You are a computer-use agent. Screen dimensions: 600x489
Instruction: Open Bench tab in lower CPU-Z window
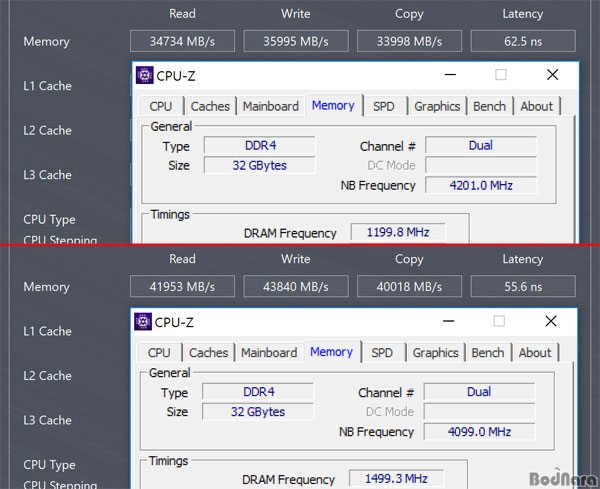(488, 352)
